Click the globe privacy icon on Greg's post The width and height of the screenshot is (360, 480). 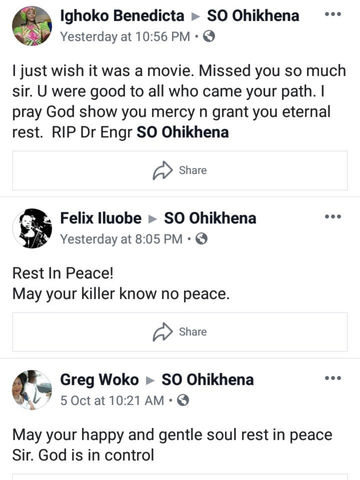(183, 400)
